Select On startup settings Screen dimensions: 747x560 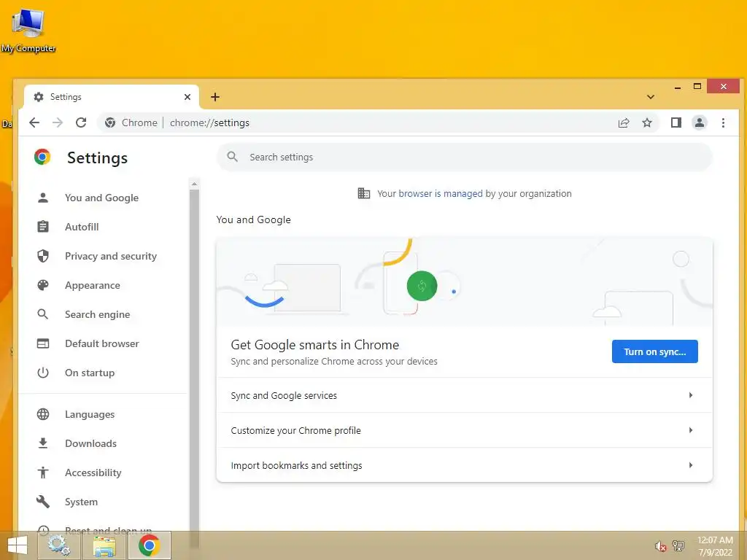tap(90, 373)
